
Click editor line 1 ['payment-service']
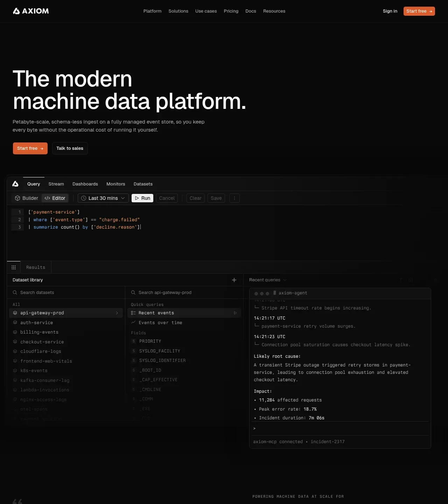54,212
